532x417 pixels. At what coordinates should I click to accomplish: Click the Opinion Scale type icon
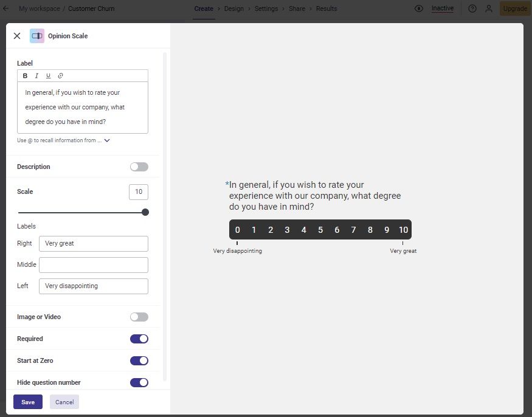(37, 36)
